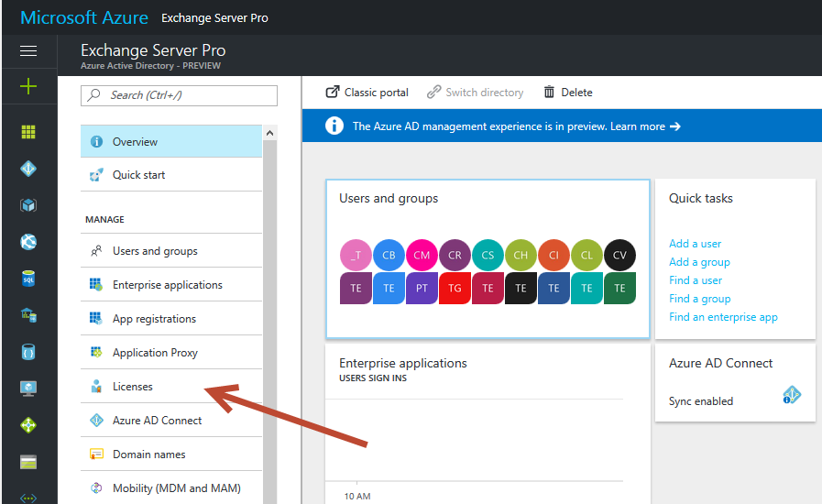The height and width of the screenshot is (504, 822).
Task: Click the scroll up arrow of the menu
Action: click(x=270, y=133)
